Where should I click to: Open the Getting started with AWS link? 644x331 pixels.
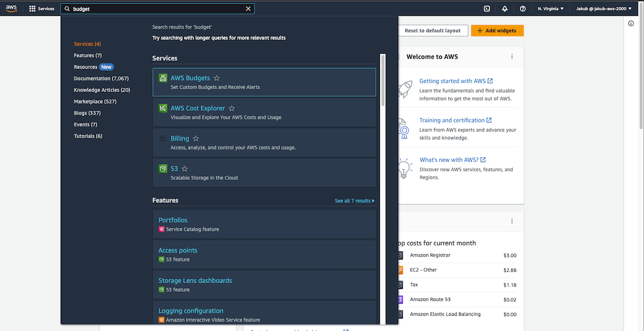(456, 81)
